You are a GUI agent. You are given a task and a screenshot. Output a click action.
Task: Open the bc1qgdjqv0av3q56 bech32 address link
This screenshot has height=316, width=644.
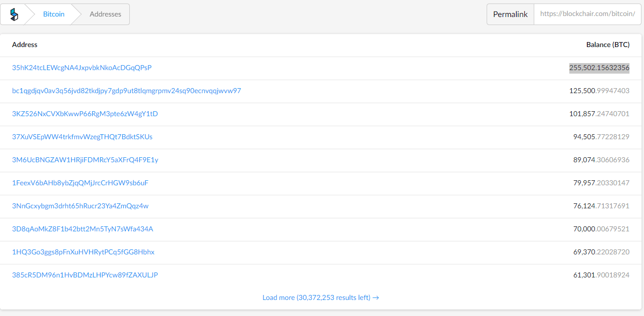click(x=126, y=91)
